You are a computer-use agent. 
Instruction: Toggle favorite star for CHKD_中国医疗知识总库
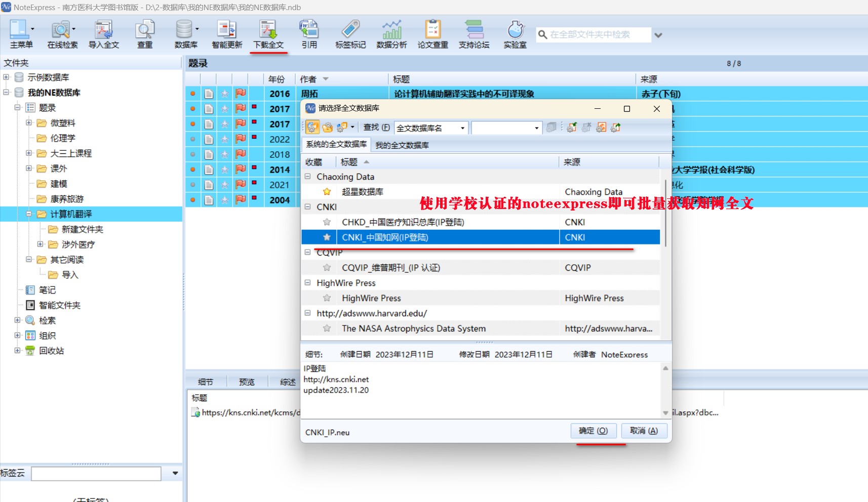pos(327,222)
